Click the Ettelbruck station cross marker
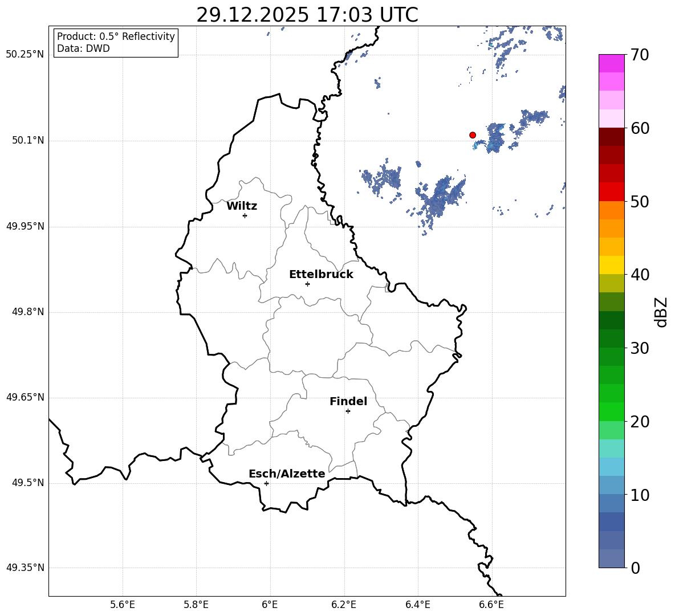This screenshot has width=675, height=616. [307, 284]
